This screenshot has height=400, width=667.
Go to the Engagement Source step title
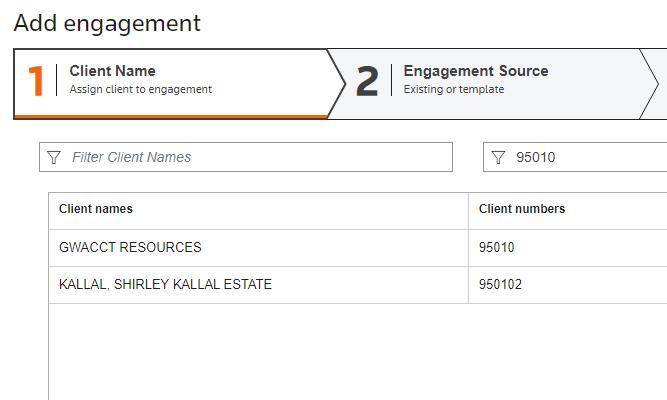[475, 71]
